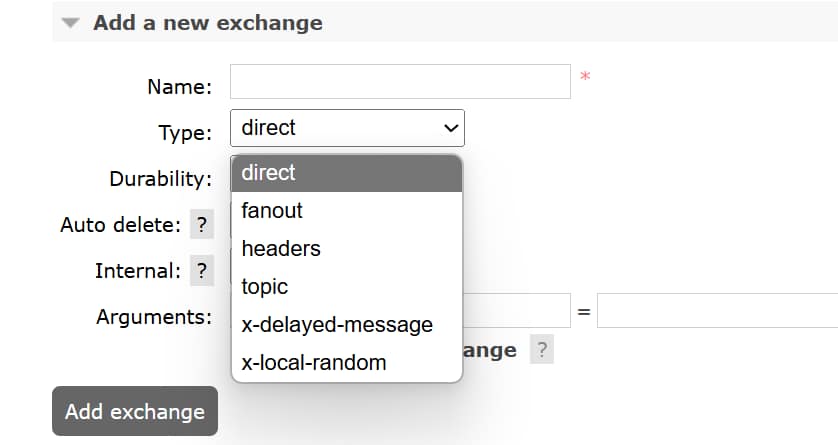Image resolution: width=838 pixels, height=445 pixels.
Task: Open the Auto delete help icon
Action: click(202, 225)
